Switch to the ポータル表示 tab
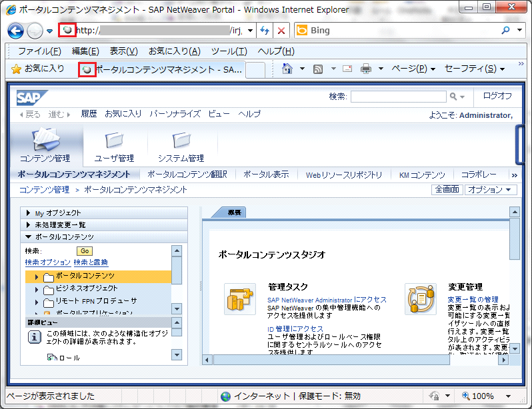532x409 pixels. point(266,175)
